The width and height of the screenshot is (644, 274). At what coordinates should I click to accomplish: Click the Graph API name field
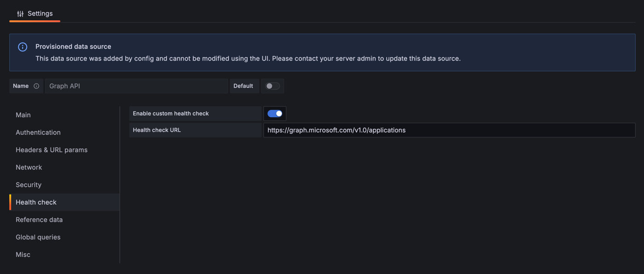(x=137, y=86)
